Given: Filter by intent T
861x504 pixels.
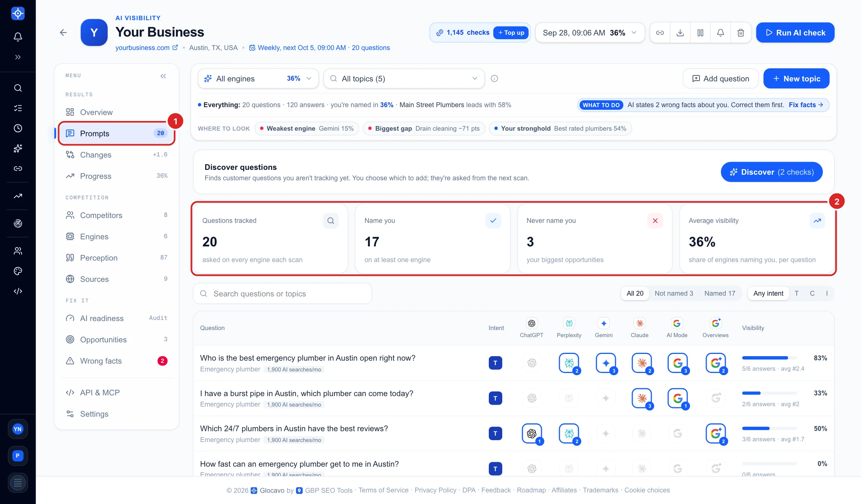Looking at the screenshot, I should click(797, 293).
